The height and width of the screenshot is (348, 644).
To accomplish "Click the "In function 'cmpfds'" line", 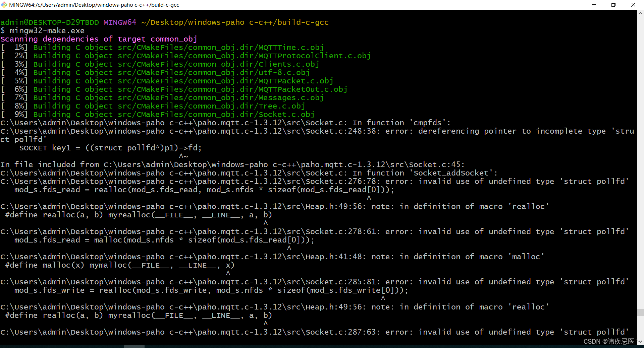I will coord(226,123).
